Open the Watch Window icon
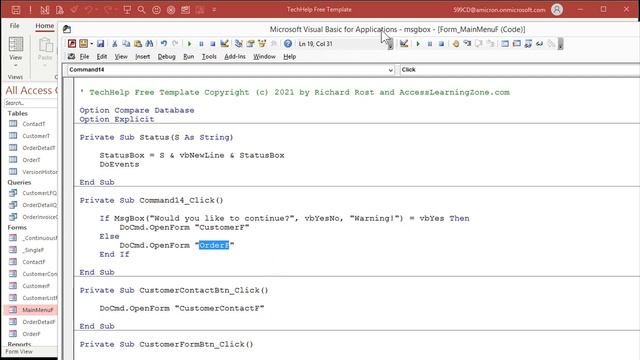Viewport: 640px width, 360px height. [528, 44]
